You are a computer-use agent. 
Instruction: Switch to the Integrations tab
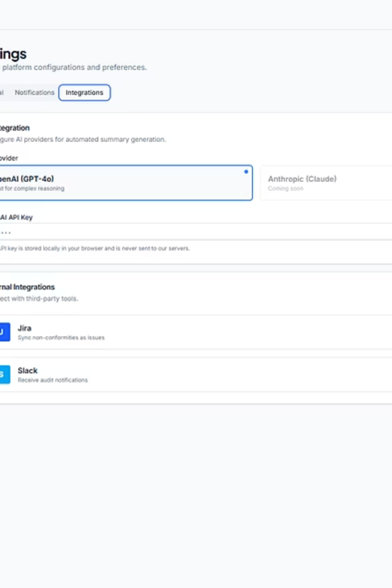pos(84,92)
